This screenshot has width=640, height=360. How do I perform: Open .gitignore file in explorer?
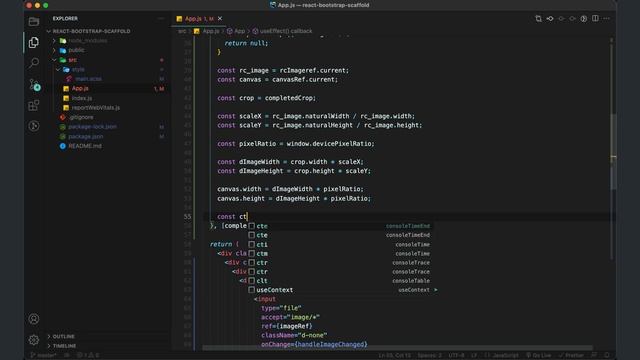[x=81, y=117]
